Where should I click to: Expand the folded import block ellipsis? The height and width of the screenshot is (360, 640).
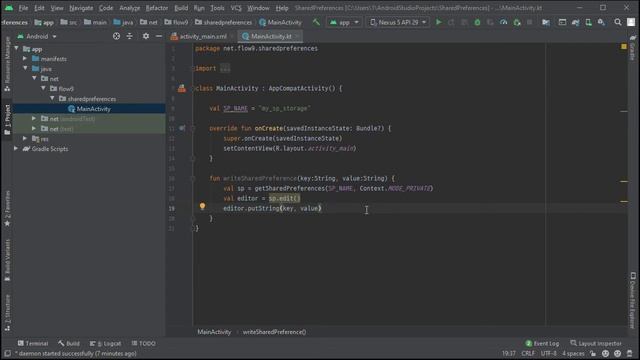[225, 68]
